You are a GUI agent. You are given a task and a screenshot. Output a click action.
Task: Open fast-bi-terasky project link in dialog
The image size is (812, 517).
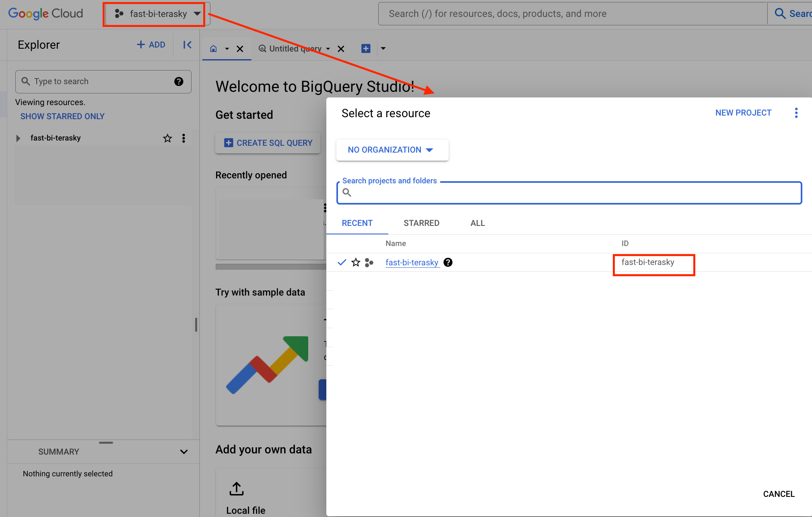click(x=412, y=263)
